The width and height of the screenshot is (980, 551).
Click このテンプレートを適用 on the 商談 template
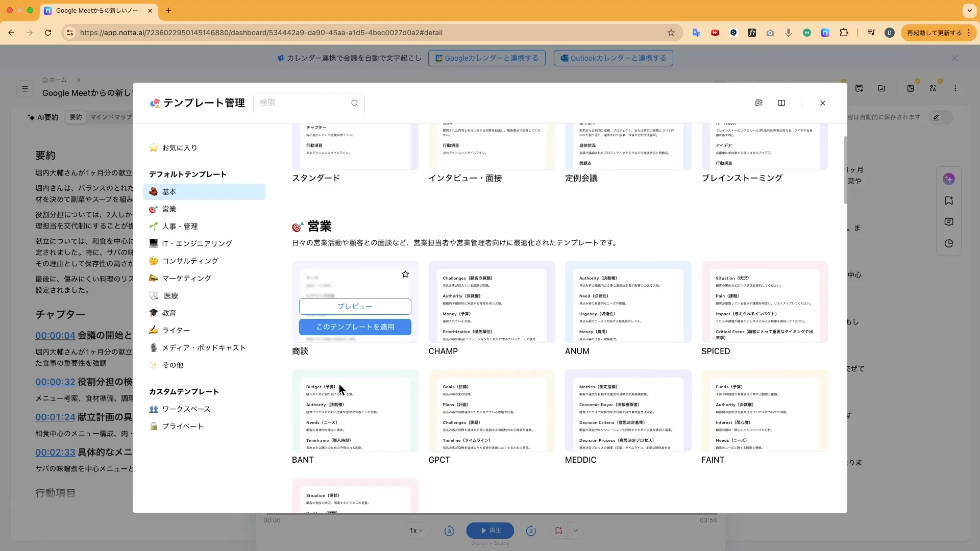click(x=355, y=327)
